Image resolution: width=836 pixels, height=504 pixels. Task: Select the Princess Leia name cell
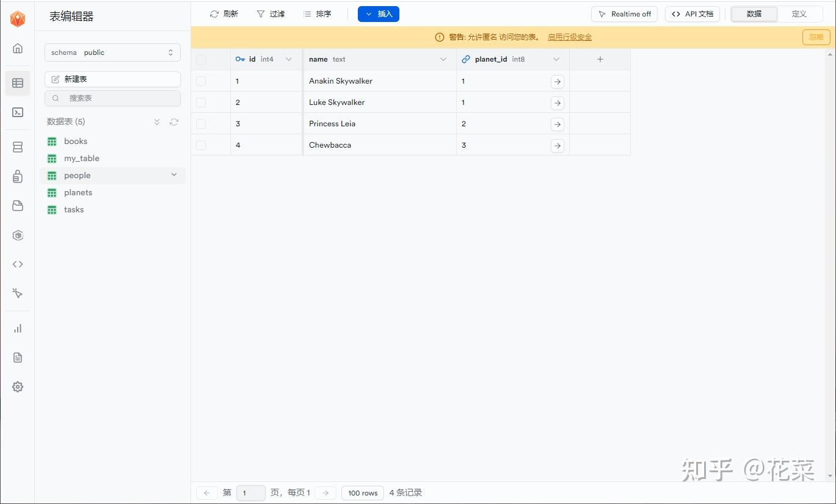(380, 123)
